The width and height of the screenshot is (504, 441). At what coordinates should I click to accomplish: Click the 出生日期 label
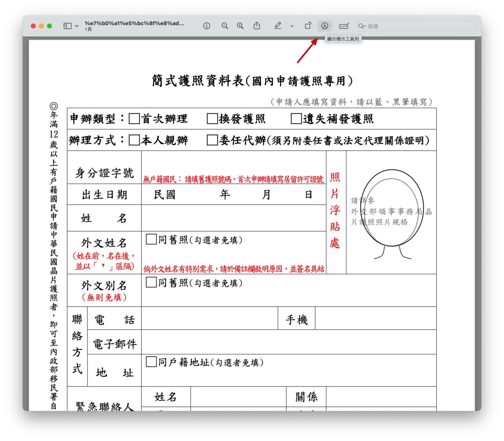point(105,195)
